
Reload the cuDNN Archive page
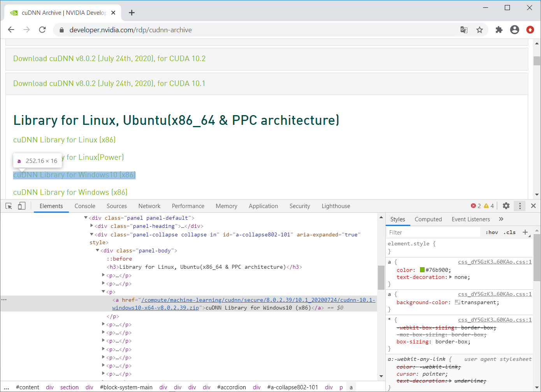(42, 30)
